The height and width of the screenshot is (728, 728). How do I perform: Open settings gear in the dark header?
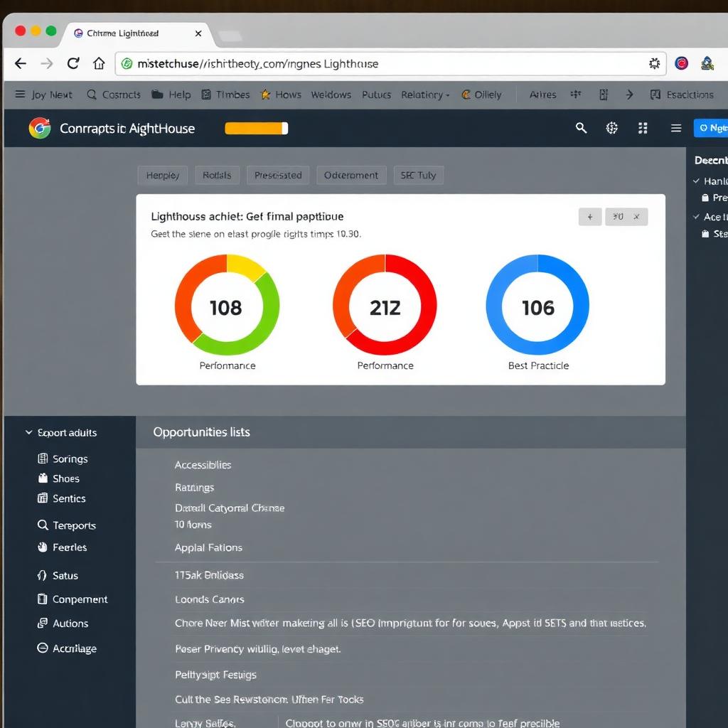click(612, 128)
